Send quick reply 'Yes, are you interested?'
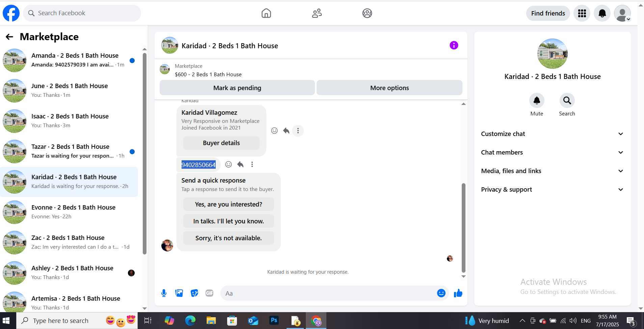 (229, 204)
